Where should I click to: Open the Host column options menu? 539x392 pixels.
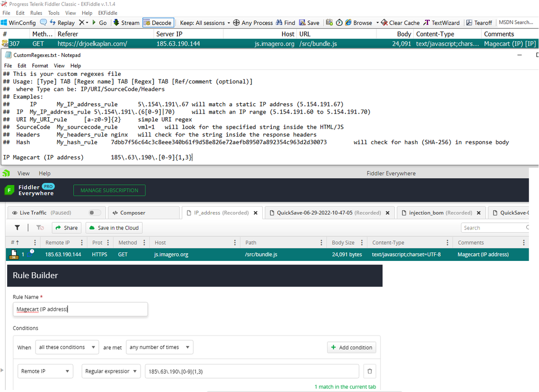[235, 242]
